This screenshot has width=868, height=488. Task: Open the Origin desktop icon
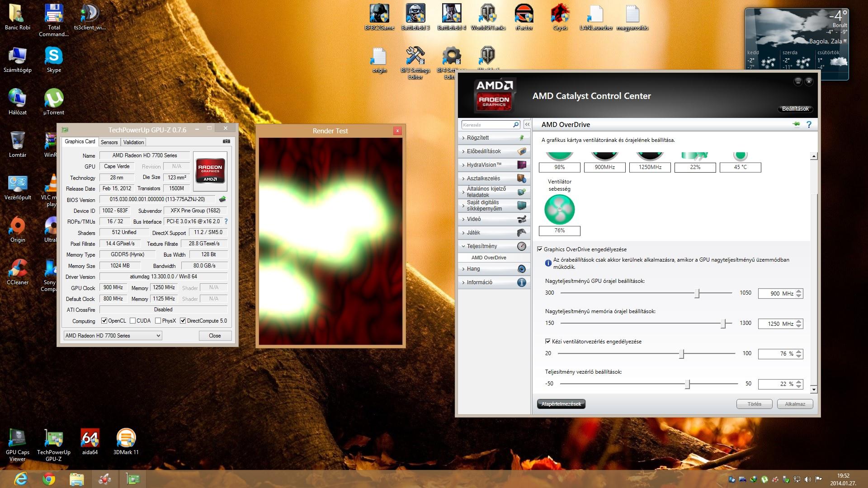18,230
